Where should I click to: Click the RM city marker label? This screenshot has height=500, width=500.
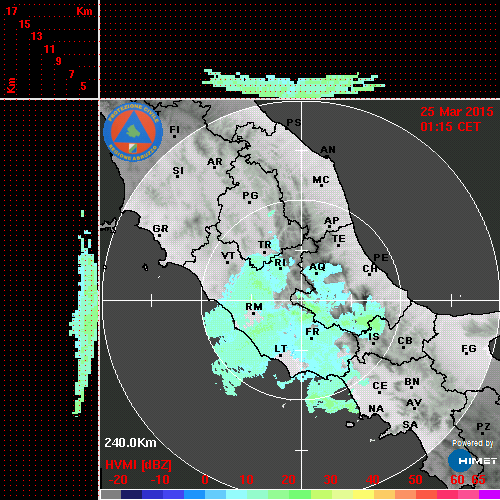254,306
